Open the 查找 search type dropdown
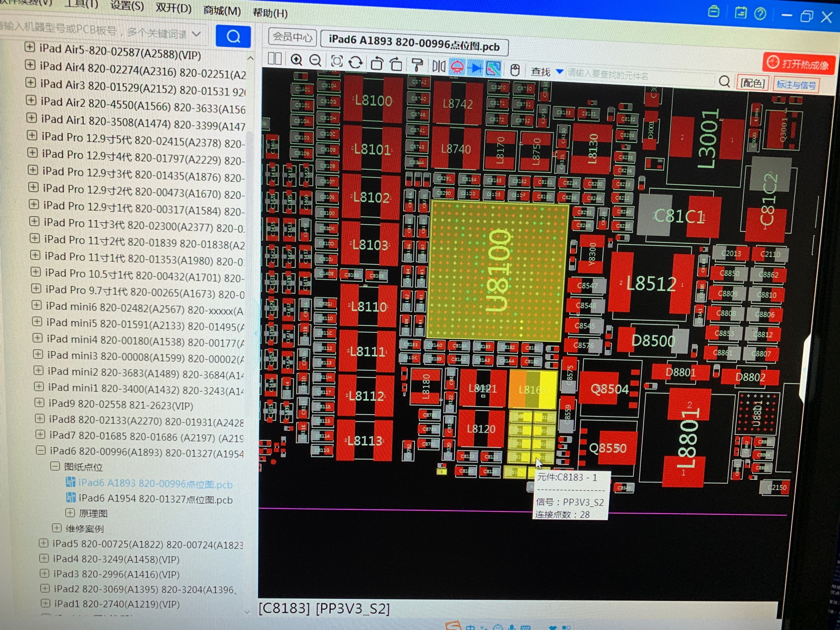840x630 pixels. point(560,72)
